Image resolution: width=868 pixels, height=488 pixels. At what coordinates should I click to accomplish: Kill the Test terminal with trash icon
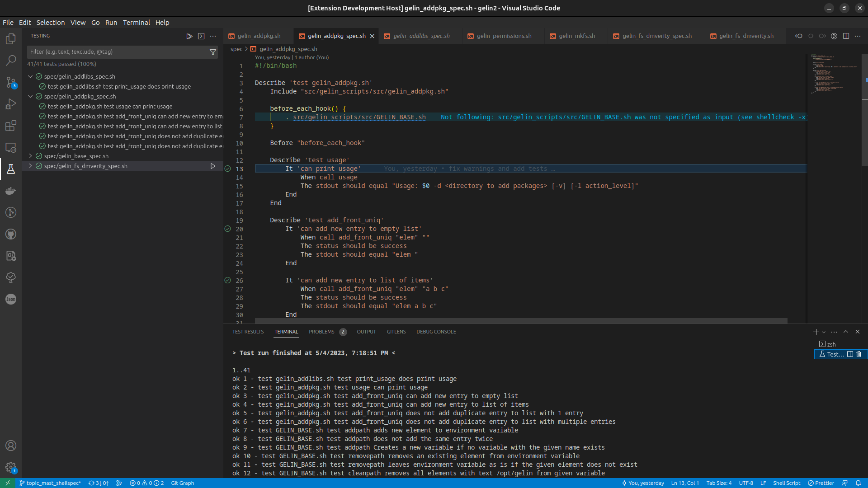859,354
